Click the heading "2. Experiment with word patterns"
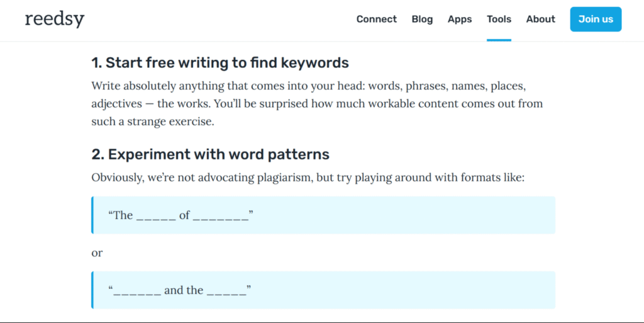The width and height of the screenshot is (644, 323). point(210,154)
